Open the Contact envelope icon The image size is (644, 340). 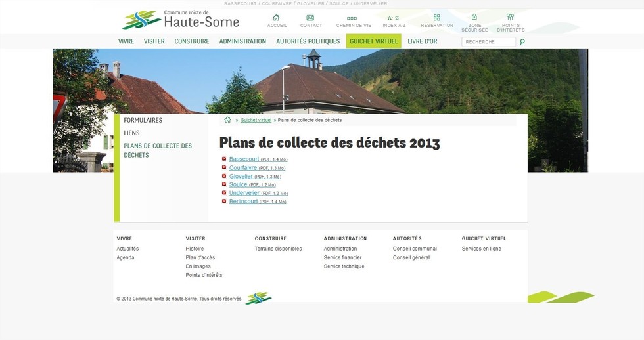point(310,18)
